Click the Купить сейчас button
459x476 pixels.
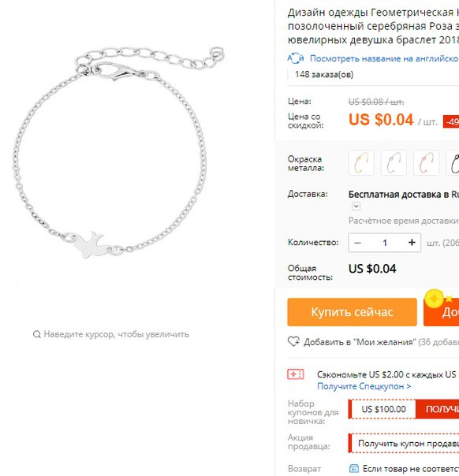(352, 312)
